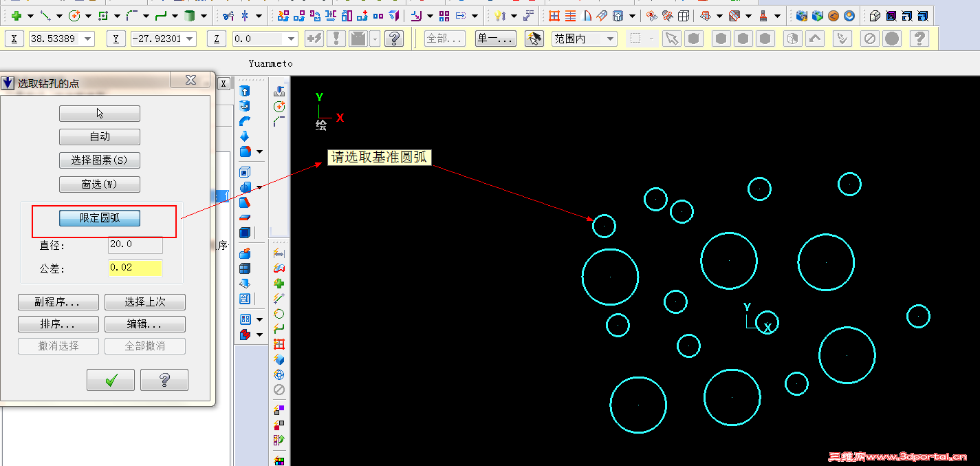Click the blue curved arrow rotate view icon
Viewport: 980px width, 466px height.
[245, 121]
